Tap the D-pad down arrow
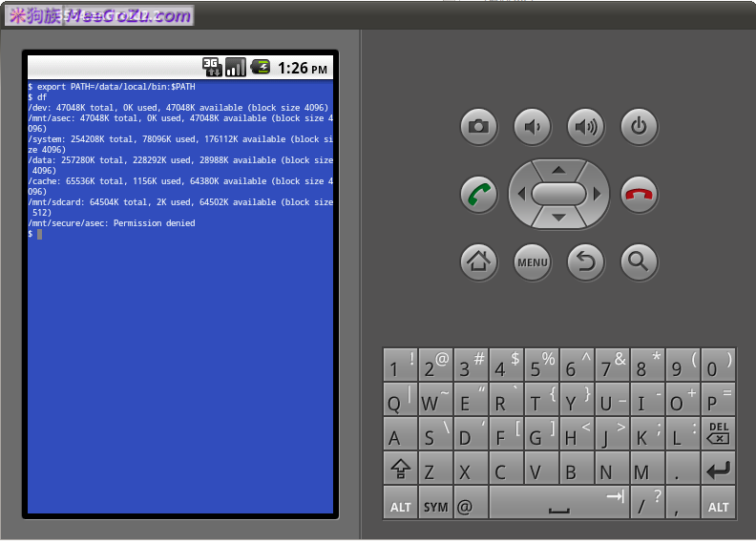Screen dimensions: 756x544 pyautogui.click(x=558, y=218)
